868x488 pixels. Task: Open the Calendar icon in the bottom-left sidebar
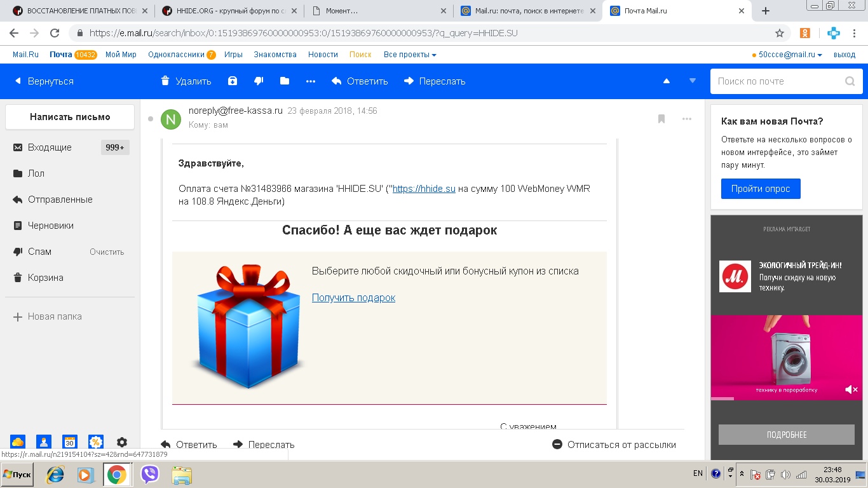(x=70, y=442)
